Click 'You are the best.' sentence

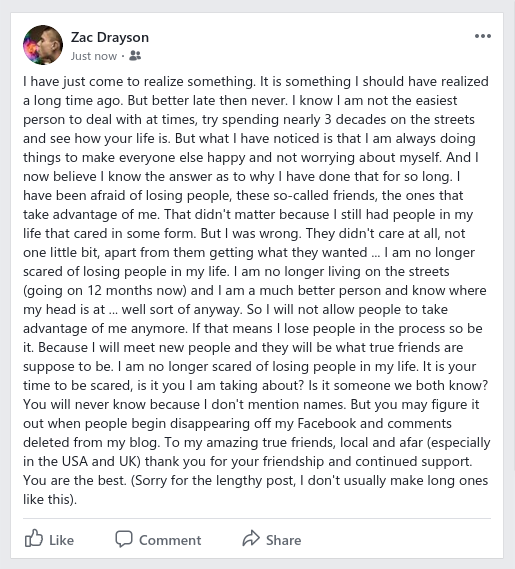pos(74,480)
